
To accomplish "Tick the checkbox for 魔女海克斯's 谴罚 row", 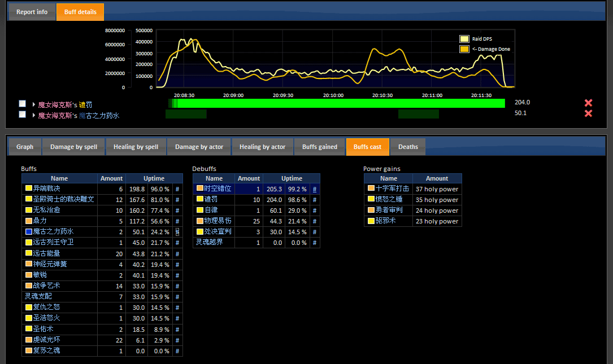I will pos(22,103).
